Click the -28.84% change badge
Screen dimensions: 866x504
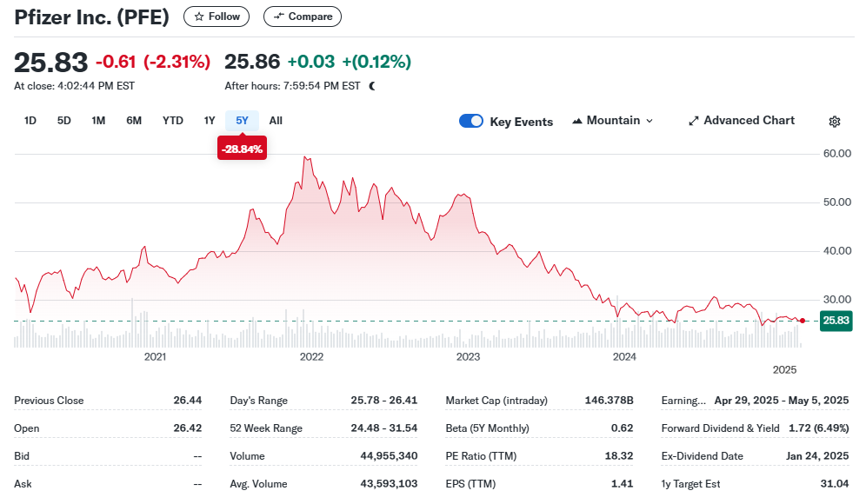[242, 149]
